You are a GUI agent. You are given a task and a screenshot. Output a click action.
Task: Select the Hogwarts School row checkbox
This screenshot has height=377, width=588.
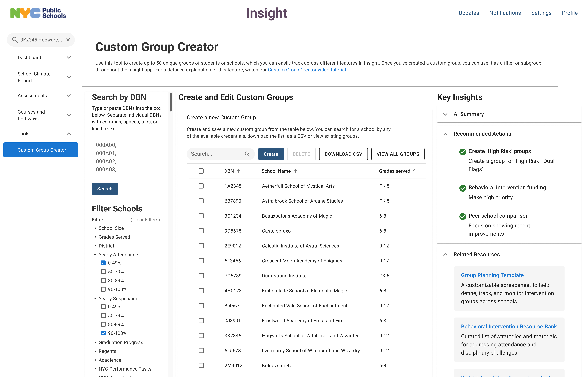(201, 336)
